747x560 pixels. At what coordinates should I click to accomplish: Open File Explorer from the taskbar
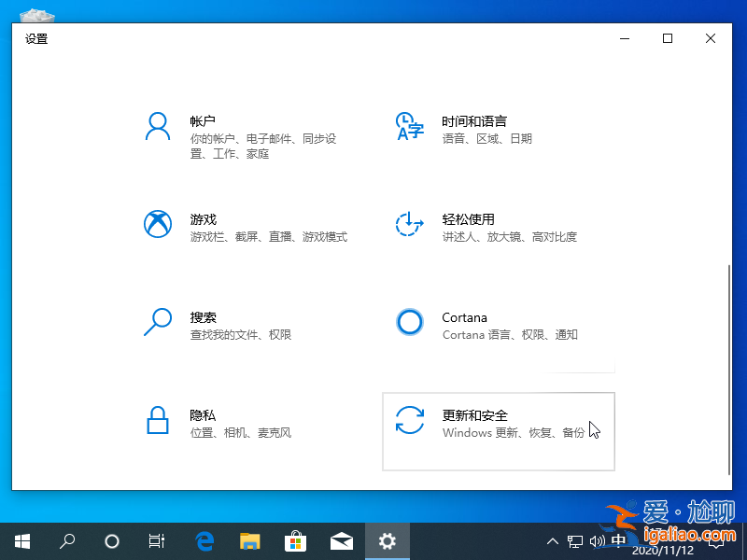pyautogui.click(x=249, y=540)
